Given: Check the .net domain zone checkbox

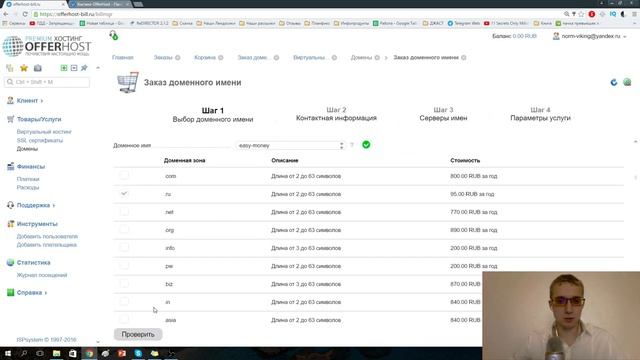Looking at the screenshot, I should coord(124,211).
